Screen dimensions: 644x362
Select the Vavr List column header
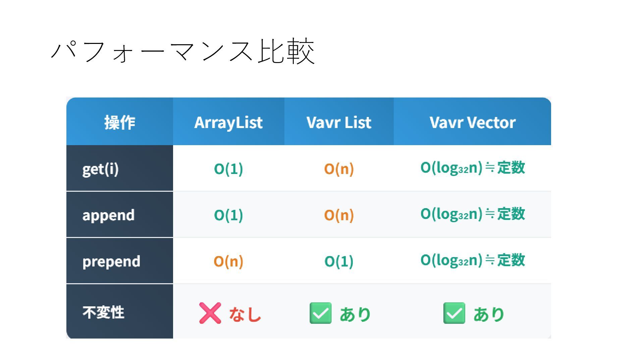[339, 122]
